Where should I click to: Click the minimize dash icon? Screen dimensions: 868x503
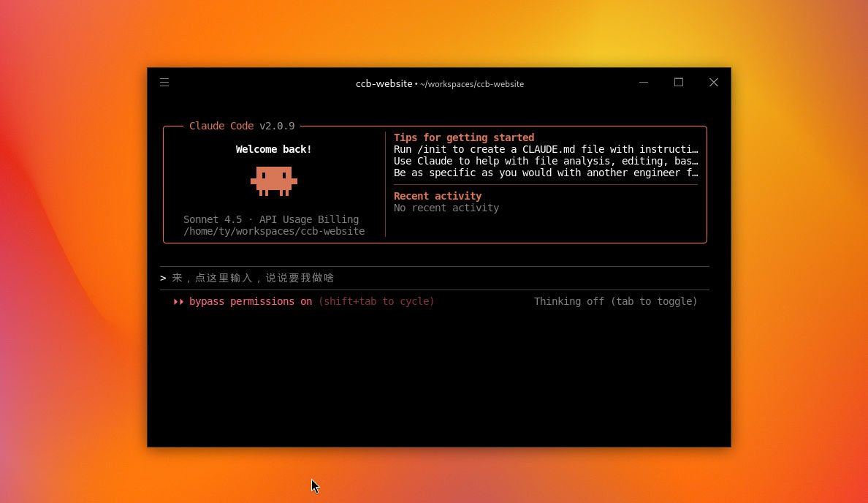tap(643, 82)
